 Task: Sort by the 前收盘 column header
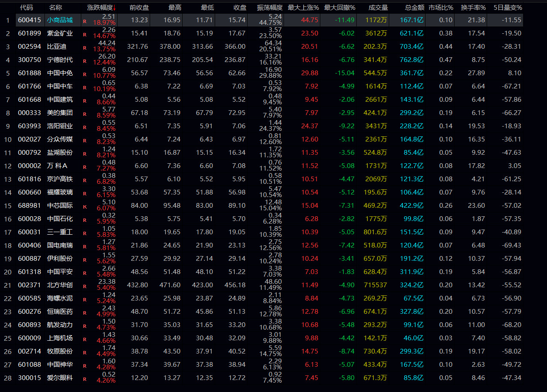139,8
